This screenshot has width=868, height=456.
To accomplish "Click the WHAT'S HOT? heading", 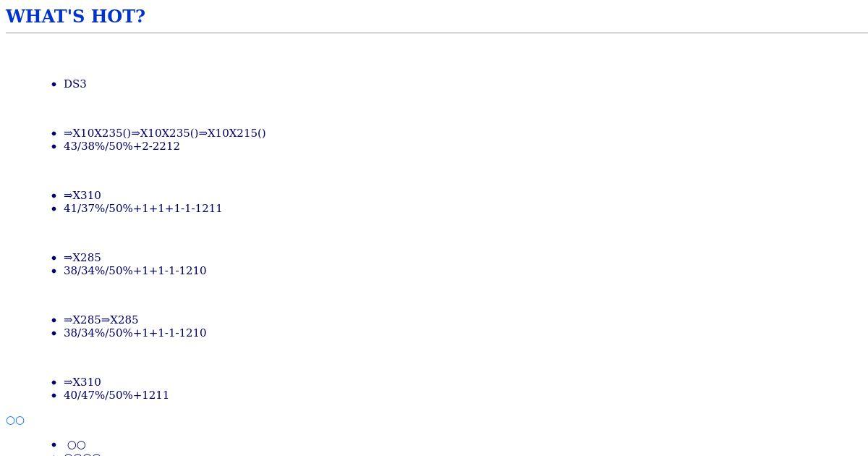I will (x=75, y=17).
